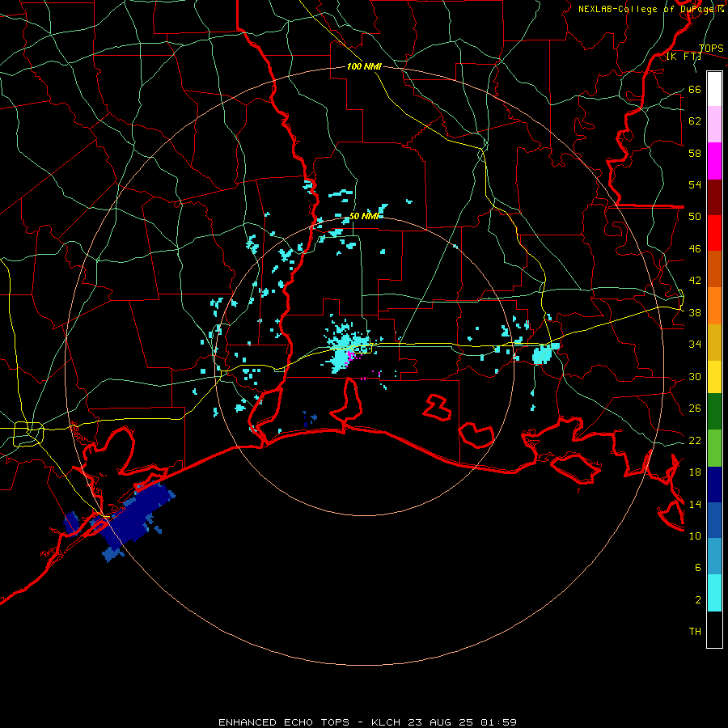Click the cyan legend swatch
Screen dimensions: 728x728
pos(714,593)
